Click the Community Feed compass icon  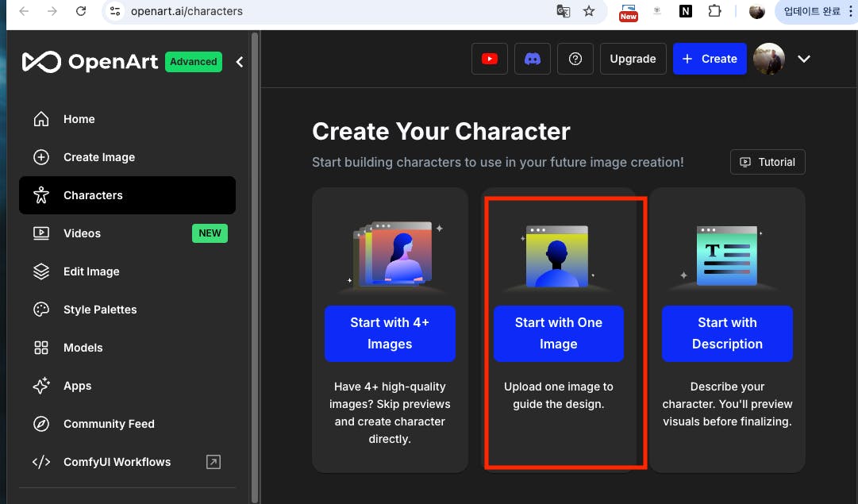(x=41, y=424)
